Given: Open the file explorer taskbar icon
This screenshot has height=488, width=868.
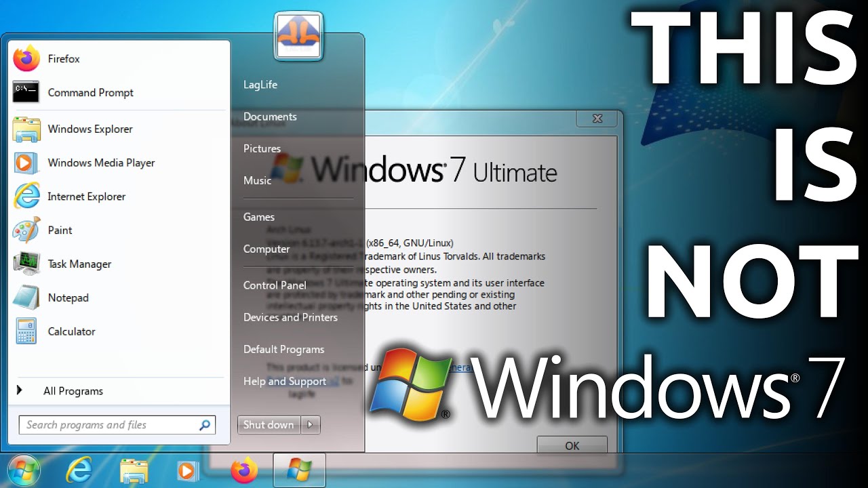Looking at the screenshot, I should tap(134, 470).
